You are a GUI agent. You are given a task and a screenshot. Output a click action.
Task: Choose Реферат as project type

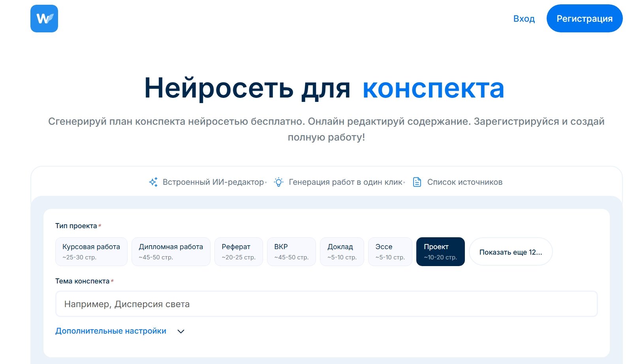click(239, 251)
